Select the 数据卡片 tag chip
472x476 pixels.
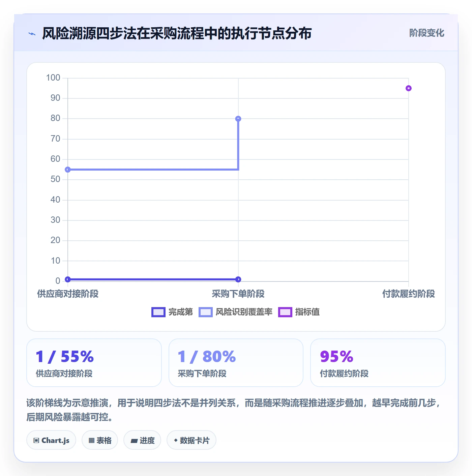tap(191, 440)
